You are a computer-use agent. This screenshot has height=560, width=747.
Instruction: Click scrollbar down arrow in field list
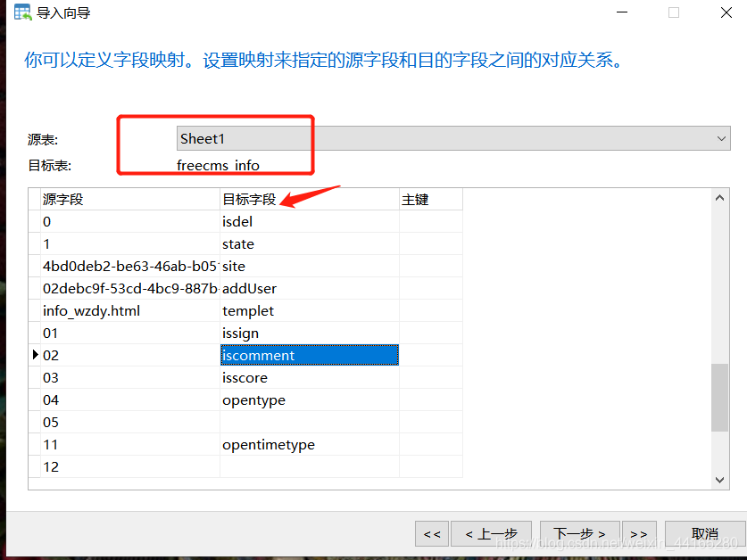click(720, 480)
